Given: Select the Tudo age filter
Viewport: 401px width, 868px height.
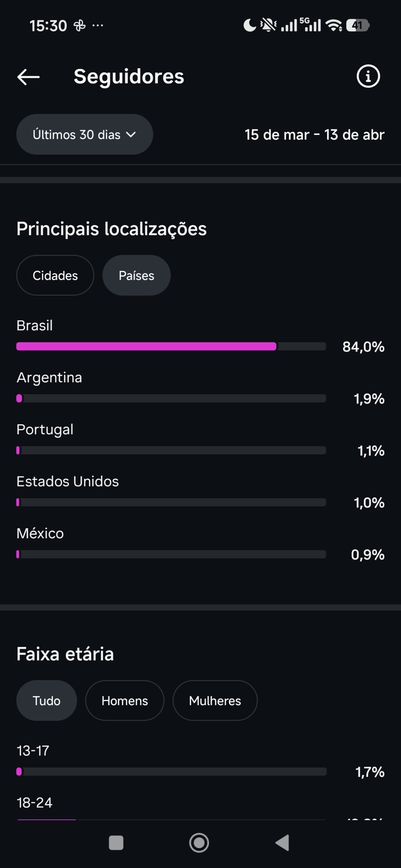Looking at the screenshot, I should point(46,701).
